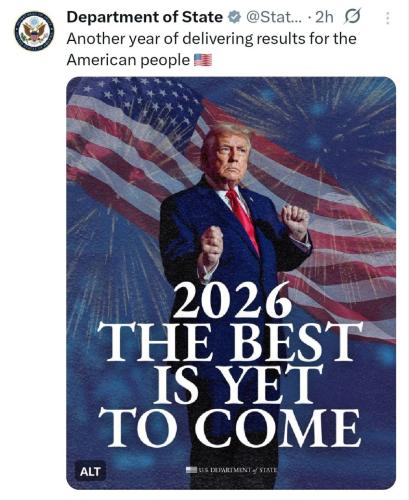
Task: Click the ALT badge on the image
Action: coord(90,471)
